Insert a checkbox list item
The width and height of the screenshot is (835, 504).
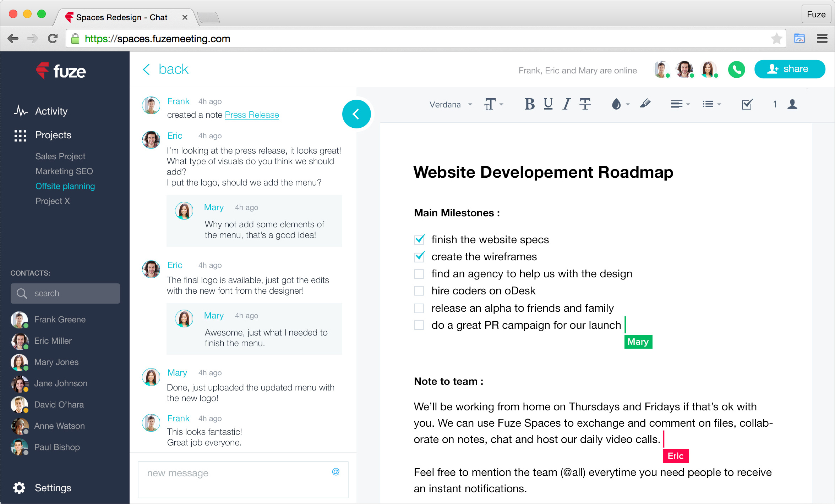click(747, 104)
